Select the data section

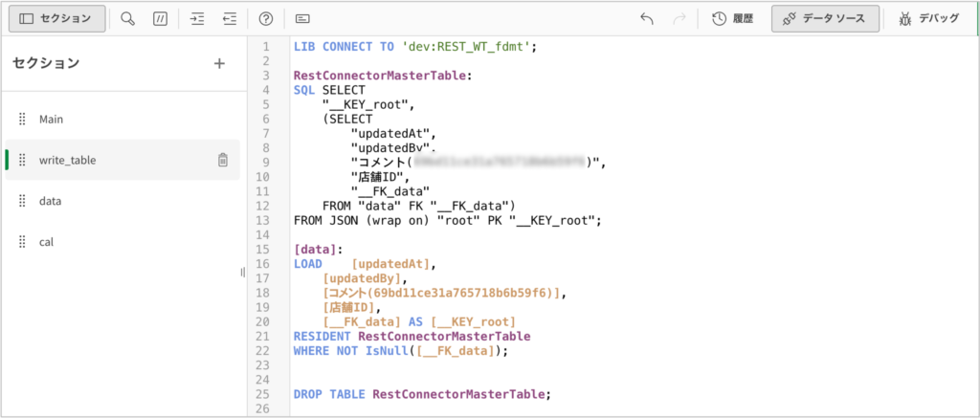50,201
